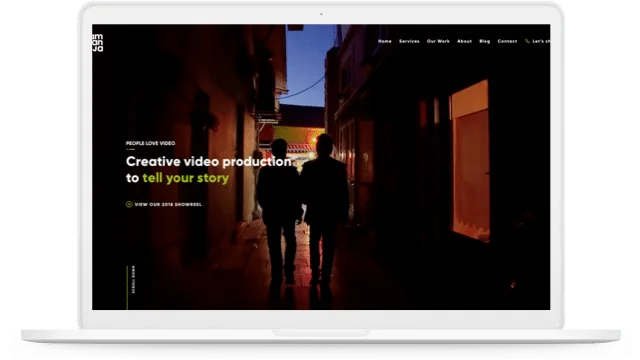Image resolution: width=640 pixels, height=360 pixels.
Task: Click the Let's chat link
Action: point(541,41)
